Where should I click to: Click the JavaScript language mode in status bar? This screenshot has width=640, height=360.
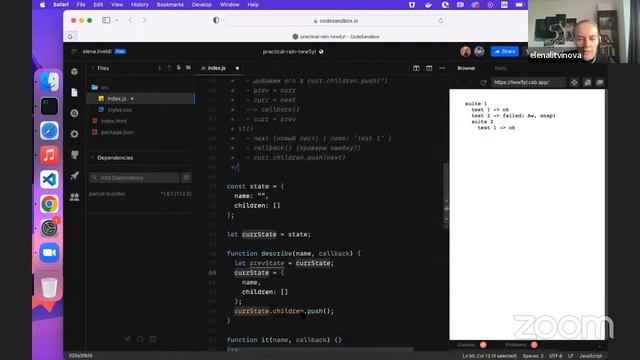click(x=590, y=356)
